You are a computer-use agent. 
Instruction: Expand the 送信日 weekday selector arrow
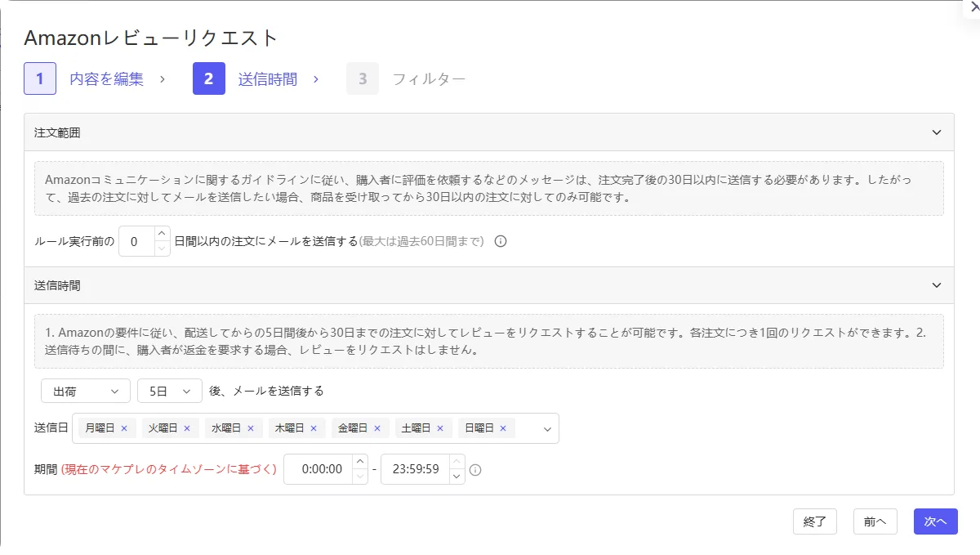coord(547,428)
